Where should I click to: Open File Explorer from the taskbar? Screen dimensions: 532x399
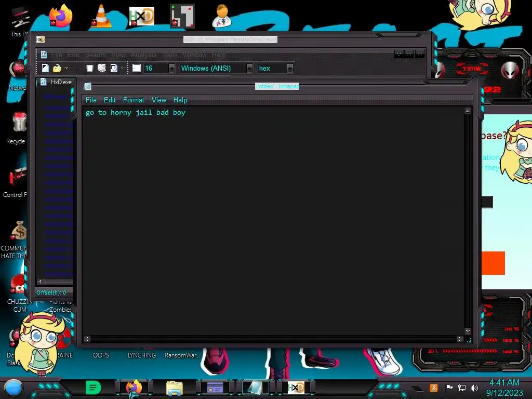click(175, 388)
